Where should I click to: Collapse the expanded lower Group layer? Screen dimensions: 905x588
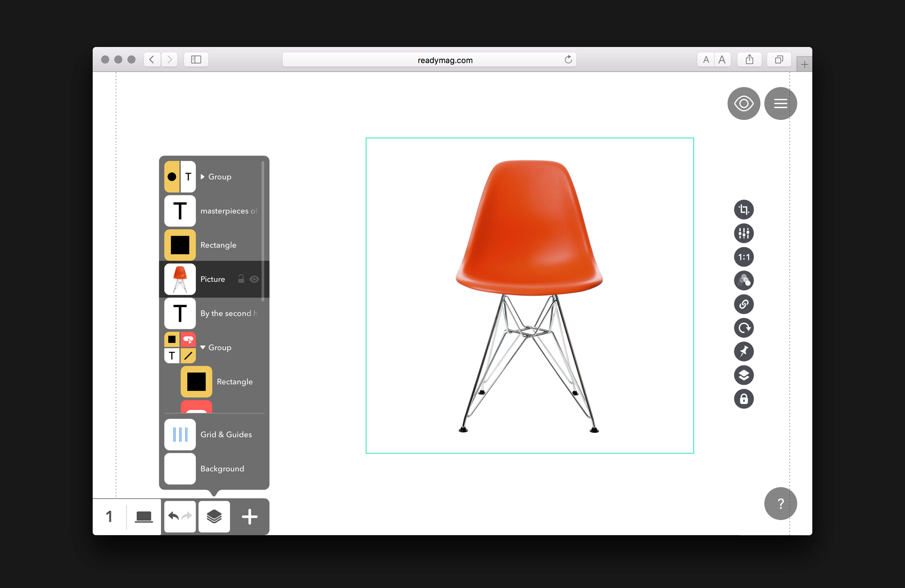(203, 347)
